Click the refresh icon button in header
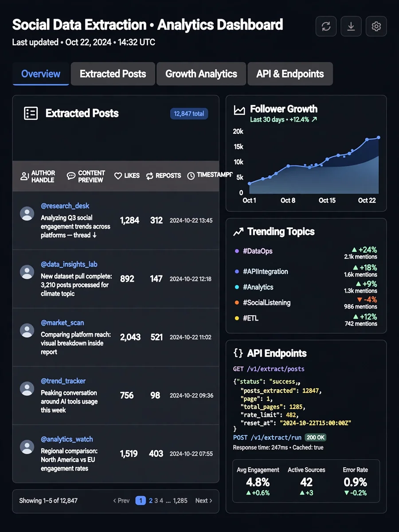 tap(326, 27)
